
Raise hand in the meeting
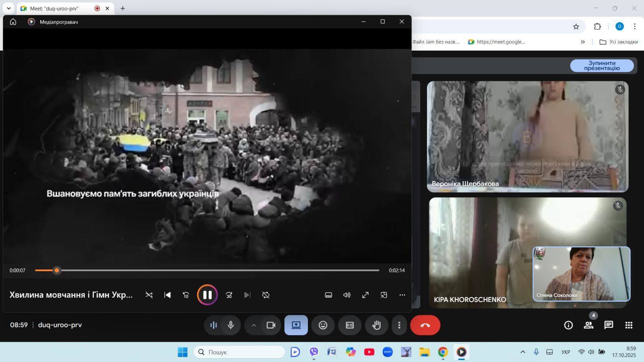coord(376,325)
